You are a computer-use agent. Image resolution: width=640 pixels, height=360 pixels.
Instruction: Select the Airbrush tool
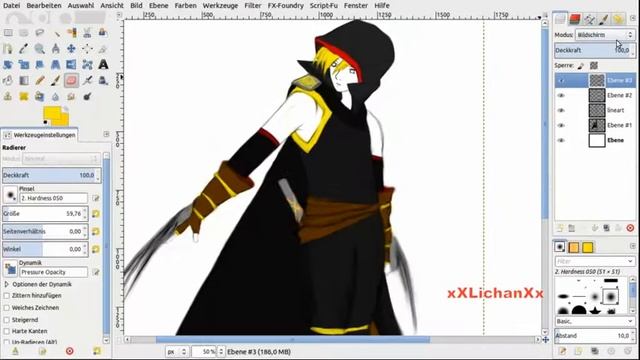[87, 80]
